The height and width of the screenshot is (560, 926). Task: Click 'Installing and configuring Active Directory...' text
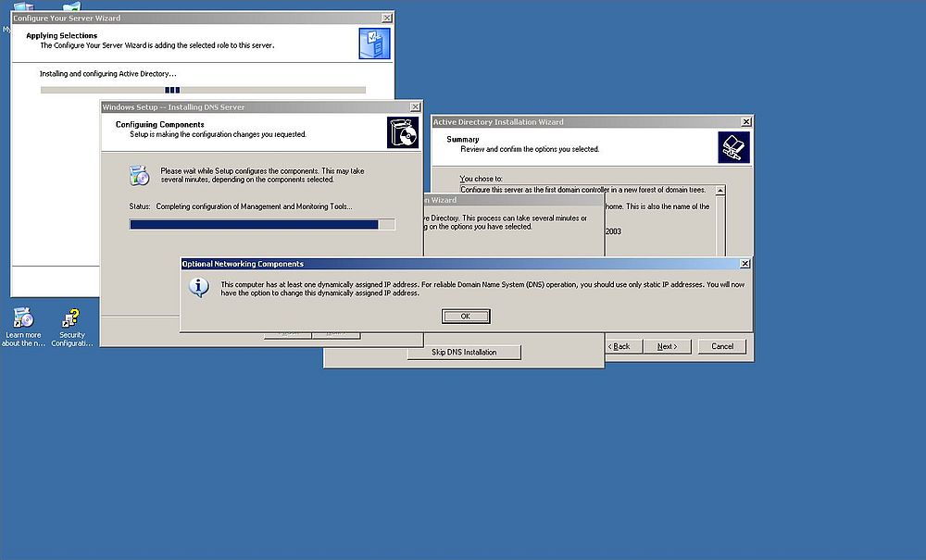108,74
